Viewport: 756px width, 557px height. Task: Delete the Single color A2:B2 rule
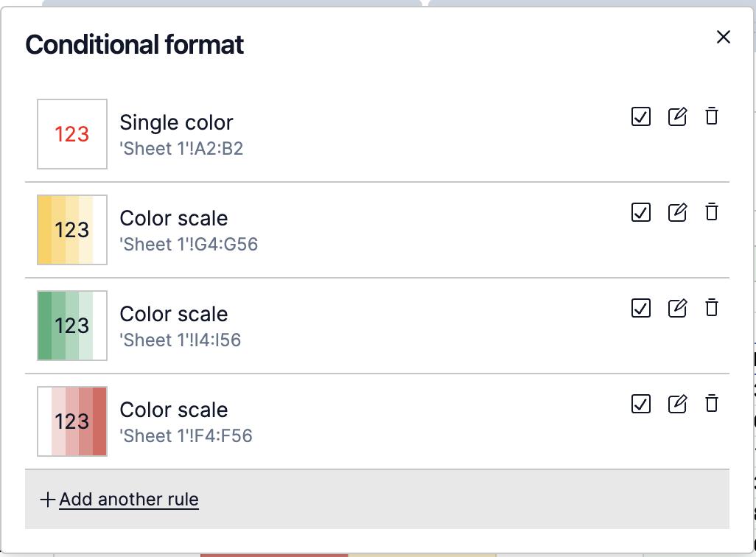tap(711, 116)
